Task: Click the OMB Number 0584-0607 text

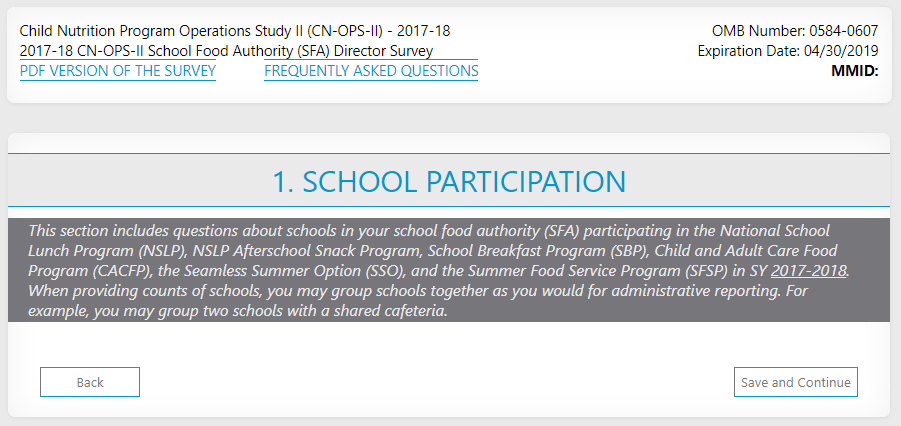Action: (795, 31)
